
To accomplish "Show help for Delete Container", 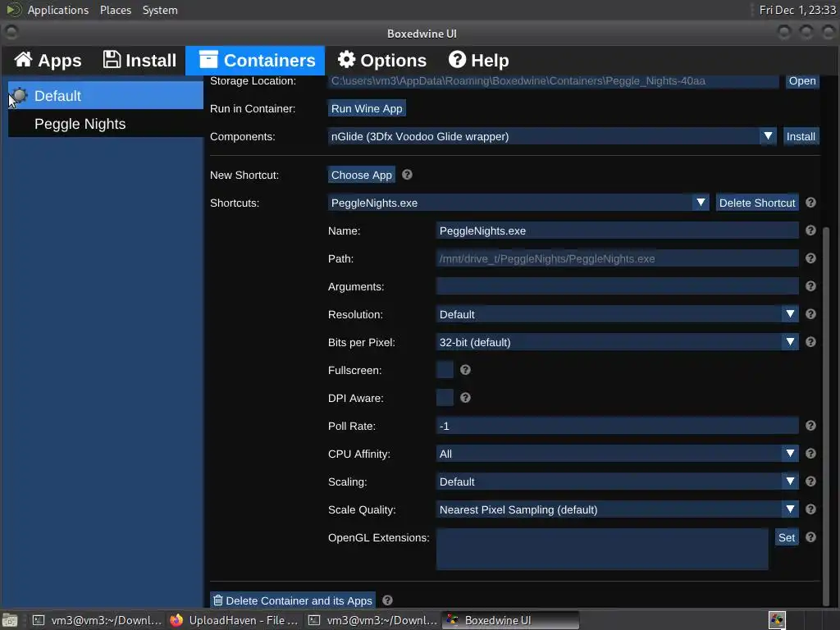I will click(x=388, y=600).
